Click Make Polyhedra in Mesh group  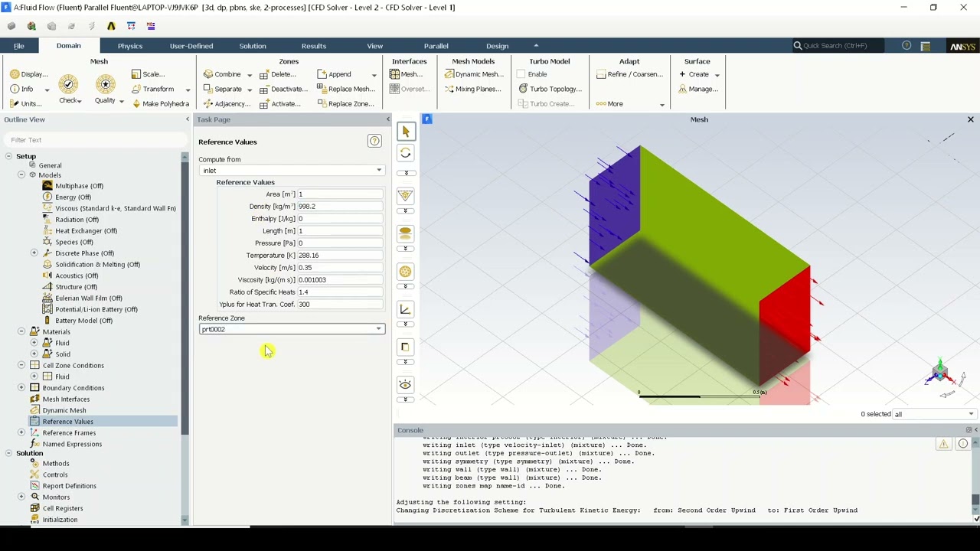coord(160,104)
